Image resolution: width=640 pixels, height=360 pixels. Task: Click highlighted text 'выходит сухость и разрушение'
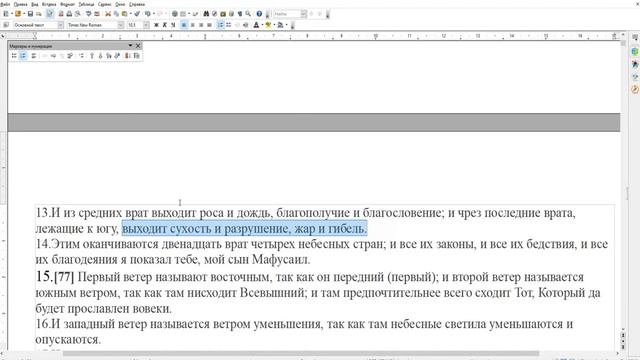point(206,229)
